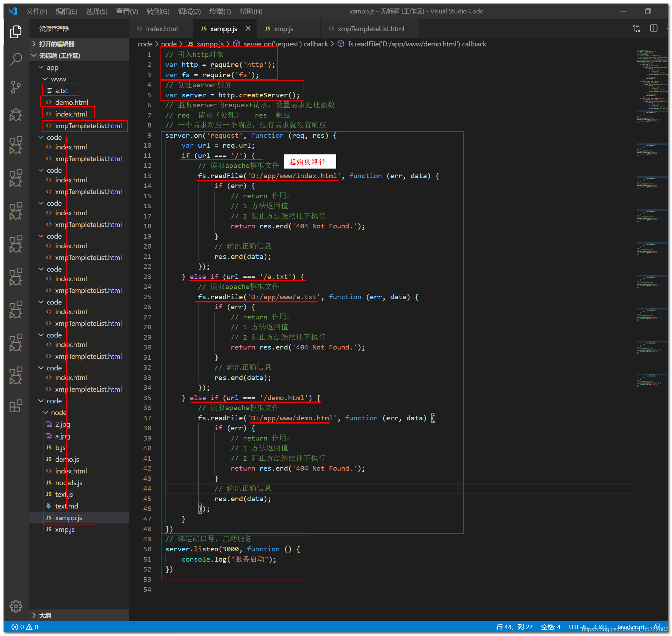
Task: Switch to the index.html editor tab
Action: pyautogui.click(x=161, y=29)
